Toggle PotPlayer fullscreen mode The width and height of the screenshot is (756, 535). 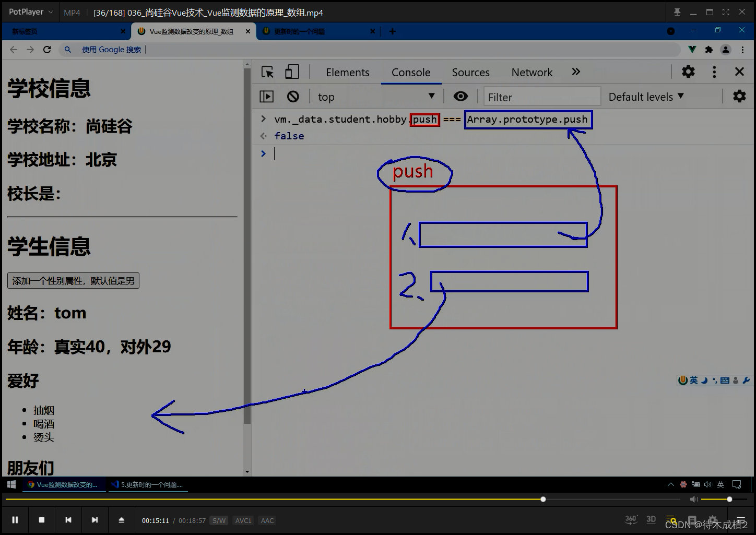tap(726, 12)
